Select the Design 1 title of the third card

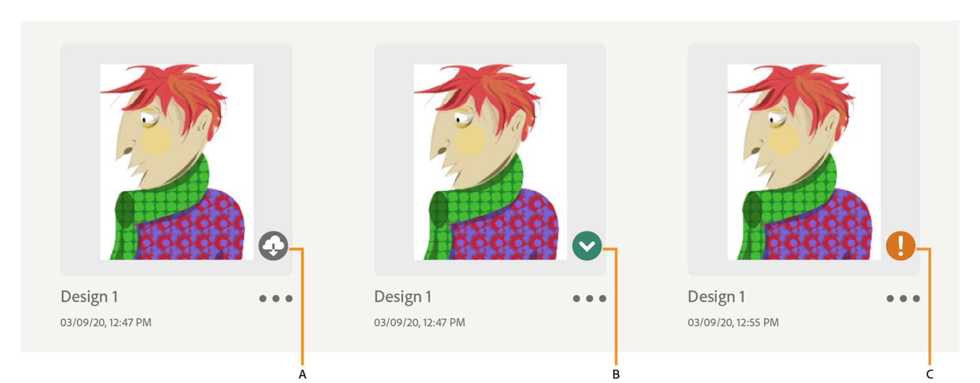tap(717, 296)
